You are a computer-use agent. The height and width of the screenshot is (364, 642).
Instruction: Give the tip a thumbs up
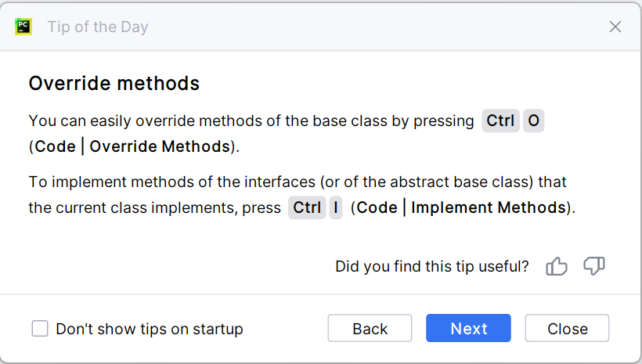[x=557, y=266]
